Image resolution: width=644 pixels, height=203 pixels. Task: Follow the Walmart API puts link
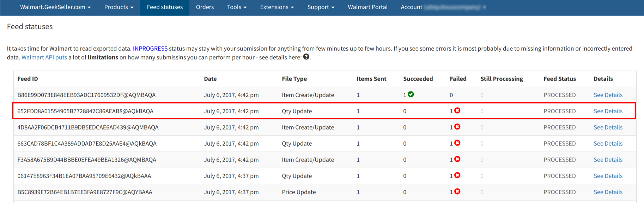coord(44,57)
